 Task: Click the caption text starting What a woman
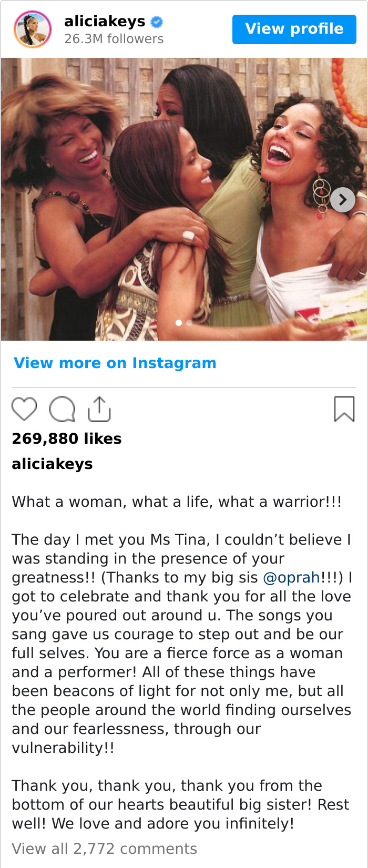pyautogui.click(x=177, y=502)
